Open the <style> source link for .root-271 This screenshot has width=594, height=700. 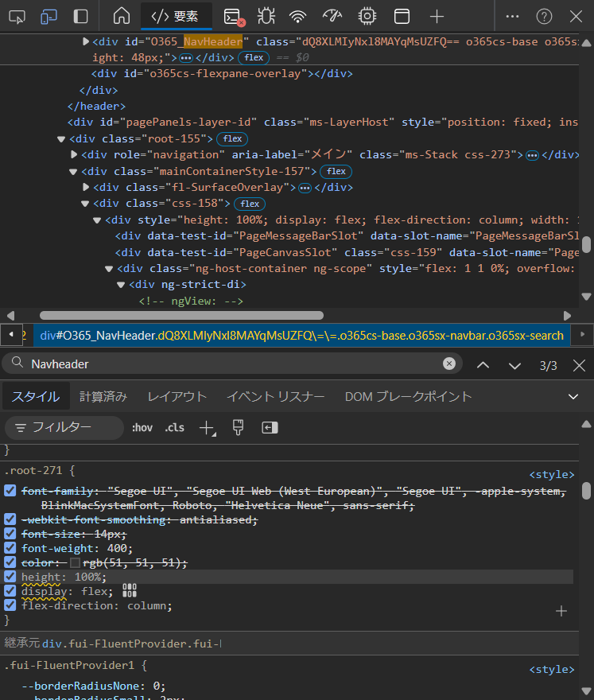551,475
